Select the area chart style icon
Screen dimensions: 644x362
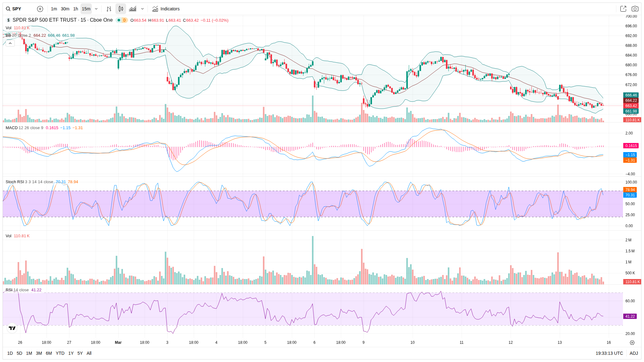pos(133,9)
